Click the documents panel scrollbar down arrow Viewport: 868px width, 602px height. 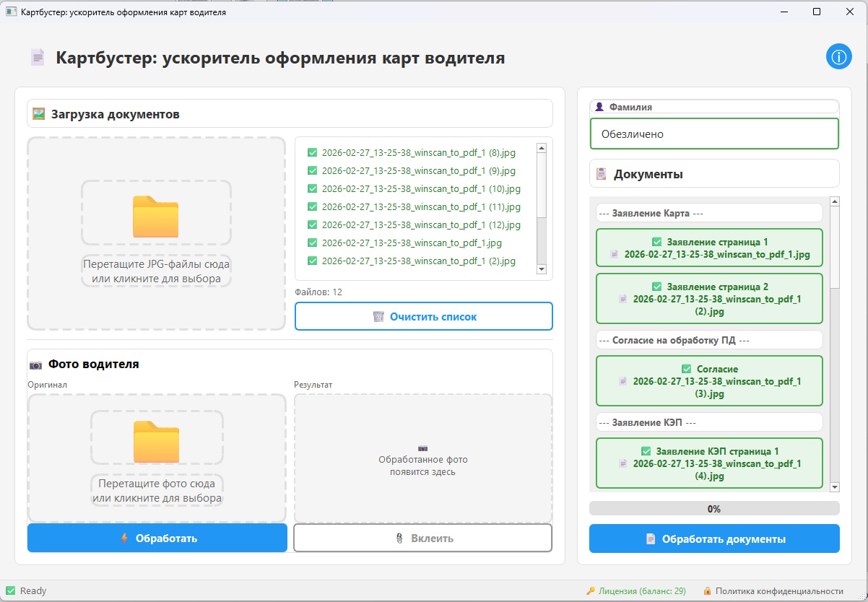tap(835, 487)
